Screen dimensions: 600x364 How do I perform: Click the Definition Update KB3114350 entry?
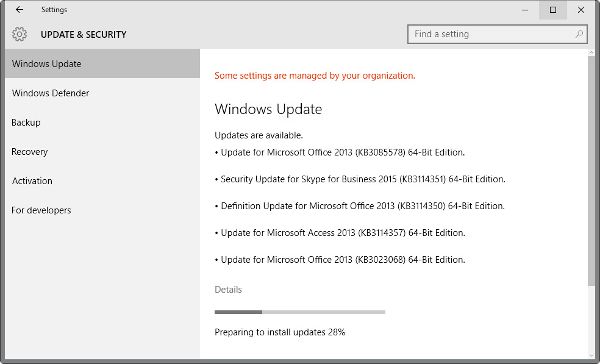tap(360, 206)
